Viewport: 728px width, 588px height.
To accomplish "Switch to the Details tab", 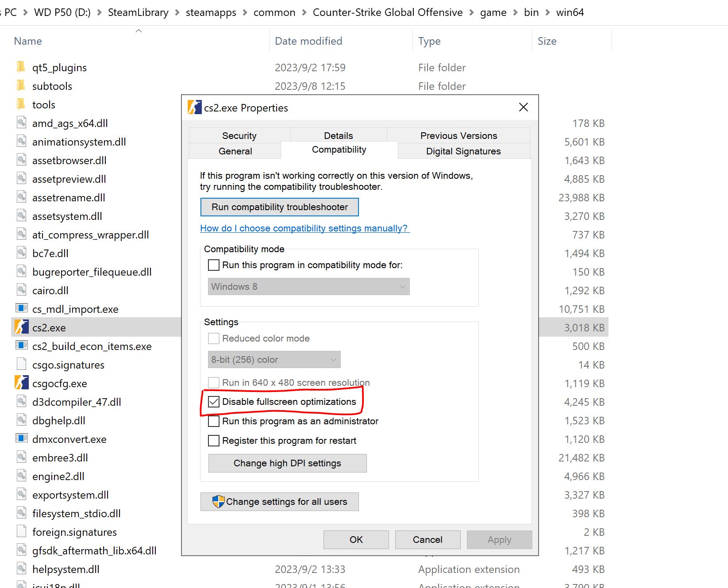I will [339, 135].
